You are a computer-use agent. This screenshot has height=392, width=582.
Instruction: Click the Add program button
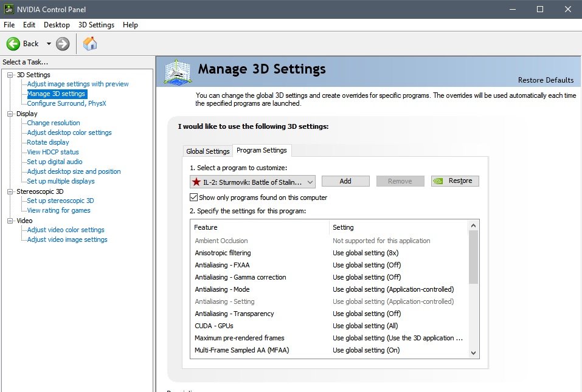tap(345, 181)
